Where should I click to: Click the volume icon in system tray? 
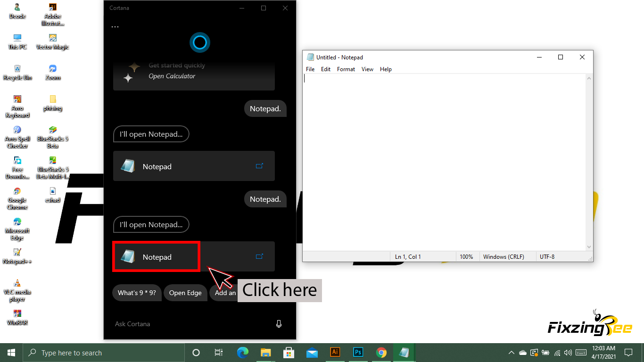pos(568,353)
